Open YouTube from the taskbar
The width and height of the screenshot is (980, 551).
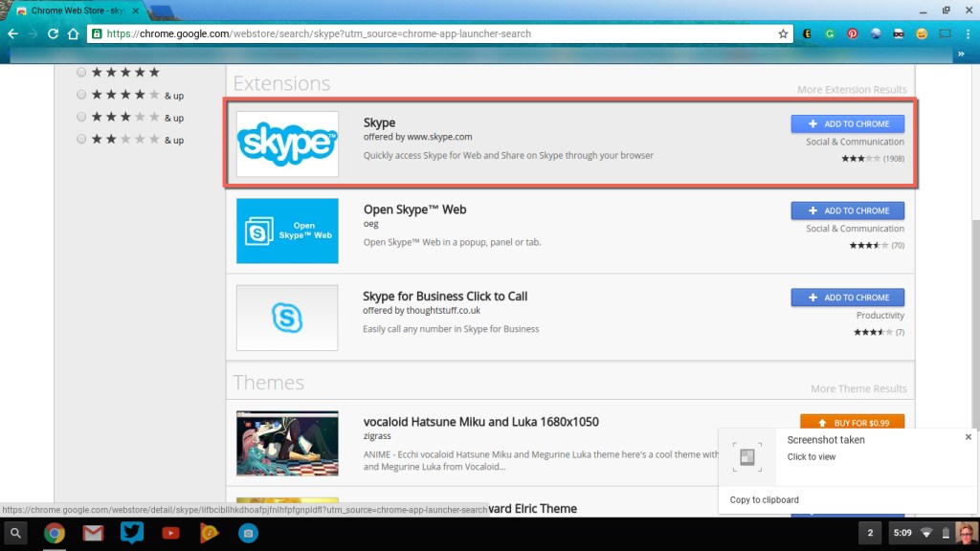pyautogui.click(x=170, y=533)
